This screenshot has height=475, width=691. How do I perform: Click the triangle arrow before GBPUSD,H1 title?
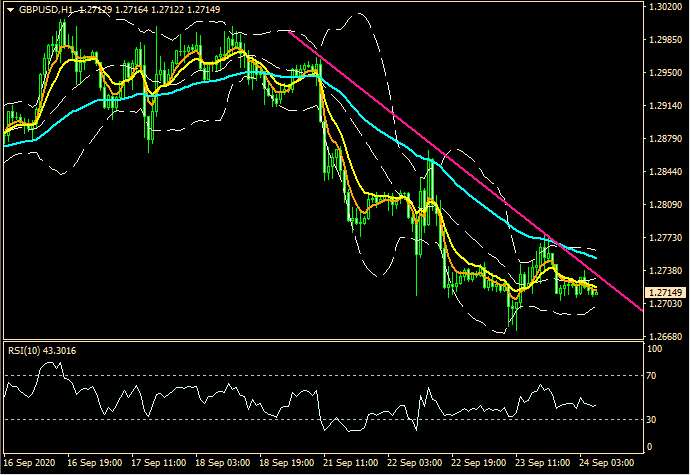point(10,9)
